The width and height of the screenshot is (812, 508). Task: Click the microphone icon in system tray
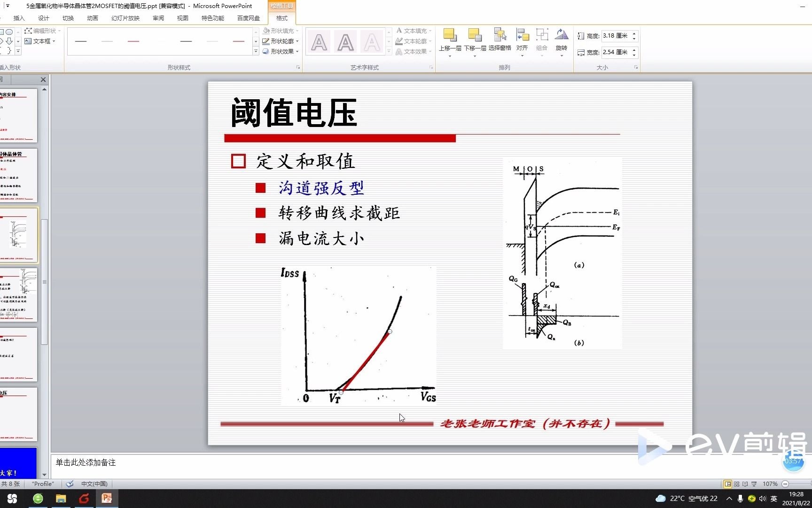coord(740,499)
